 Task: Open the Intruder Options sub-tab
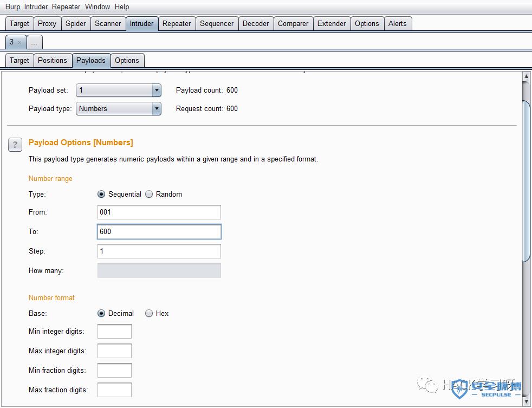(127, 61)
